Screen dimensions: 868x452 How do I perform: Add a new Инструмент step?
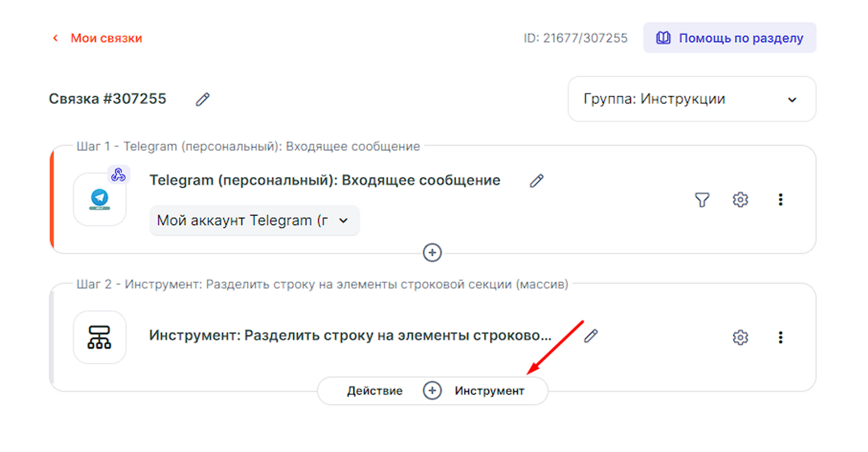(x=489, y=391)
